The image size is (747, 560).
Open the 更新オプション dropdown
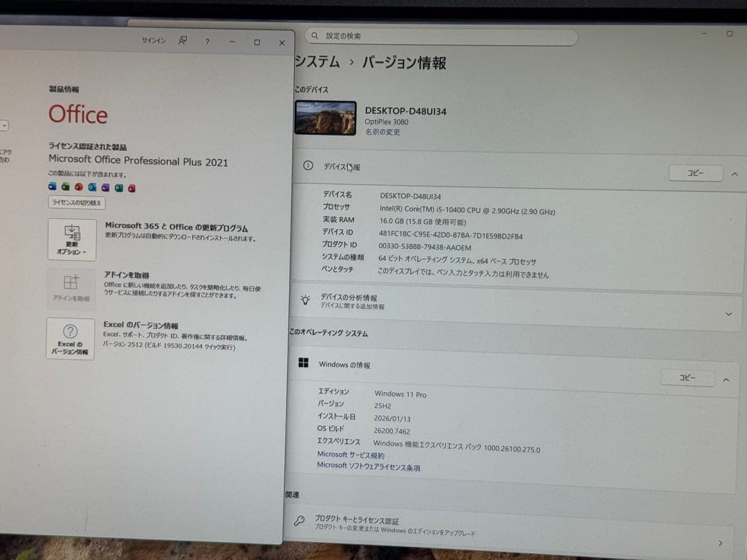[71, 240]
